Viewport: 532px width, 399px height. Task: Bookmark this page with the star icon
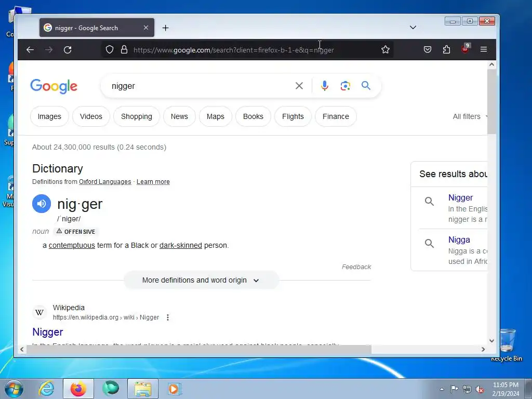(x=385, y=49)
